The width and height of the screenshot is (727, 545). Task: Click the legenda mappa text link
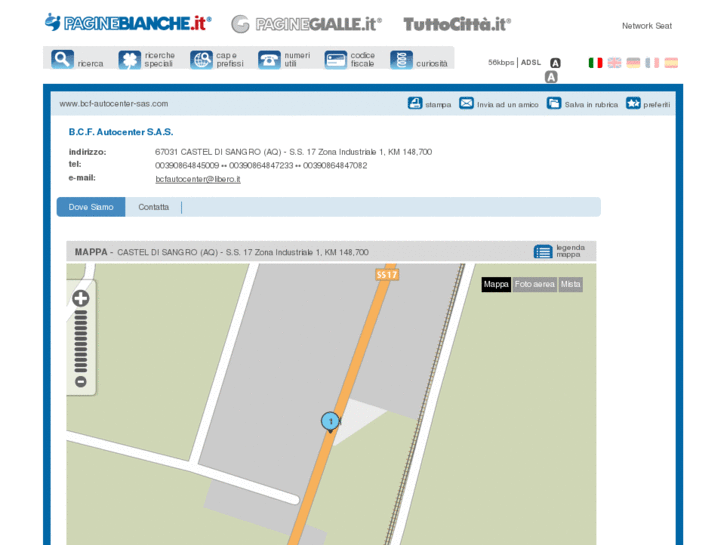[570, 251]
